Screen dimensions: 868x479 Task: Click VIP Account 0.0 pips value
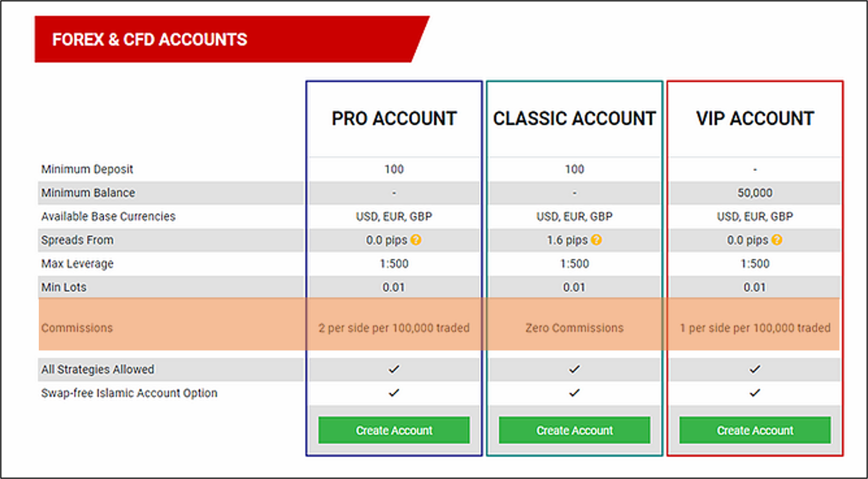[x=747, y=240]
